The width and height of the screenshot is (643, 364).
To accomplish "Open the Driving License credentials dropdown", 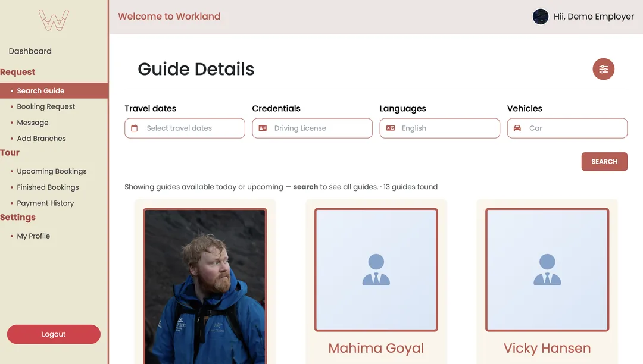I will click(x=313, y=128).
